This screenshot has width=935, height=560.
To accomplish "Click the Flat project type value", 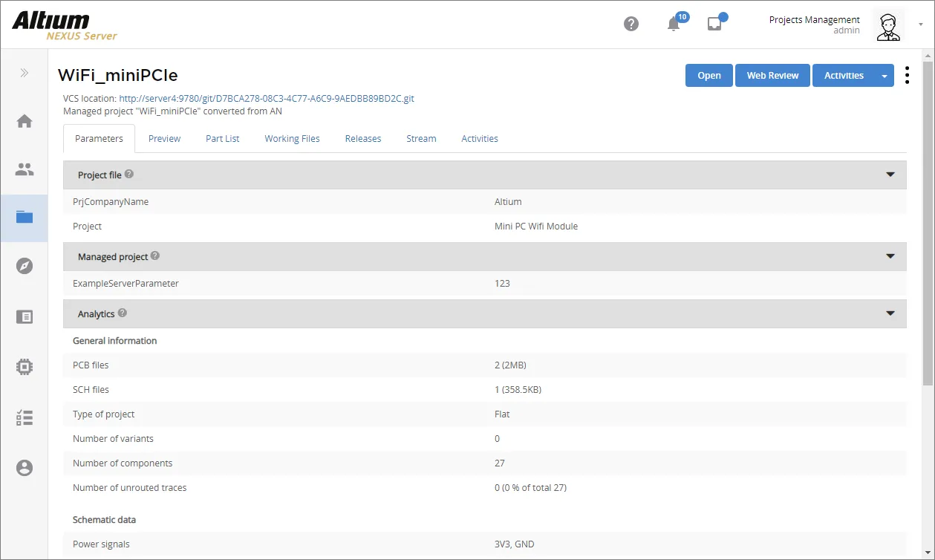I will [502, 414].
